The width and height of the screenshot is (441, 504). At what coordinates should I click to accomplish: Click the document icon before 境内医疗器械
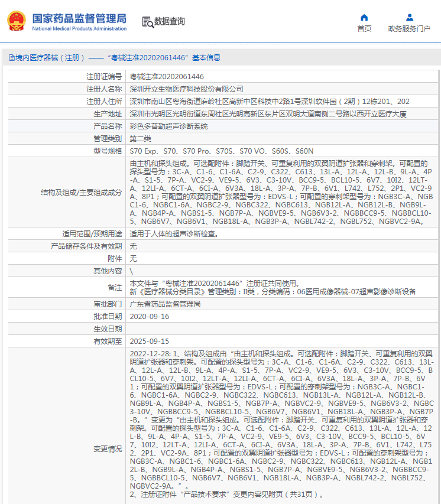(x=12, y=58)
